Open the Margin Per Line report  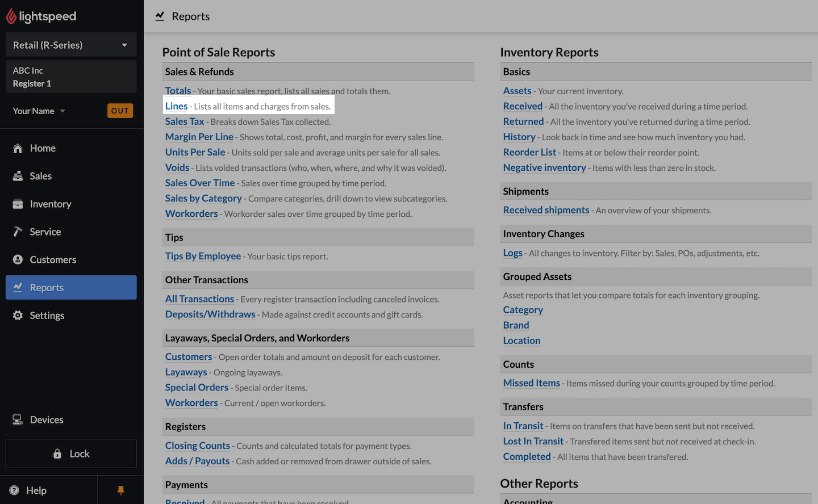pyautogui.click(x=199, y=137)
